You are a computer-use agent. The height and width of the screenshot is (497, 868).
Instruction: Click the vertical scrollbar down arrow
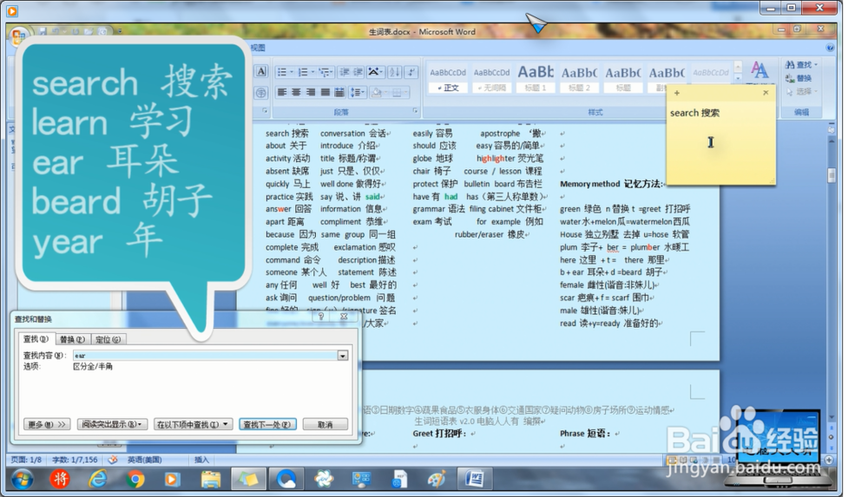(831, 416)
